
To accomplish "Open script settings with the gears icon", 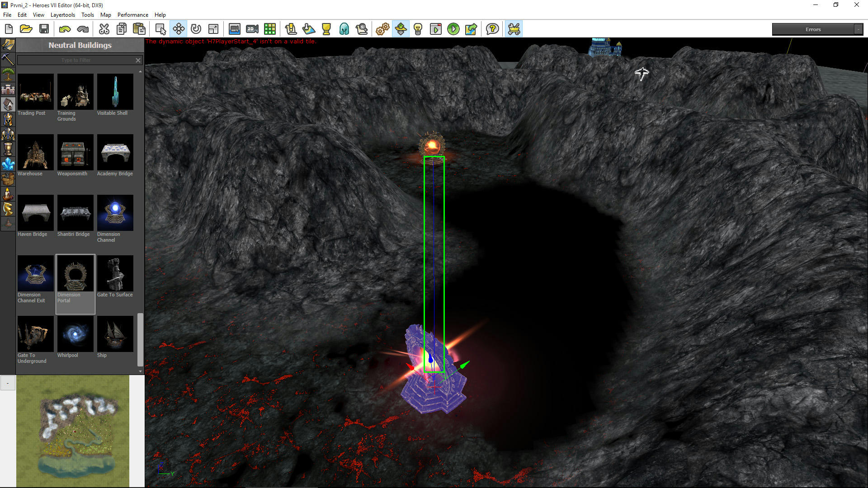I will click(382, 29).
